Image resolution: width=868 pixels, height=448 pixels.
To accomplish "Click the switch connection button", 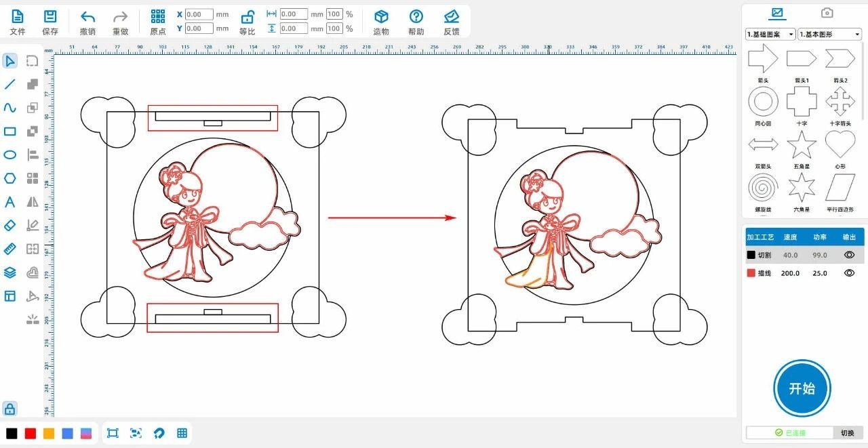I will pos(848,433).
